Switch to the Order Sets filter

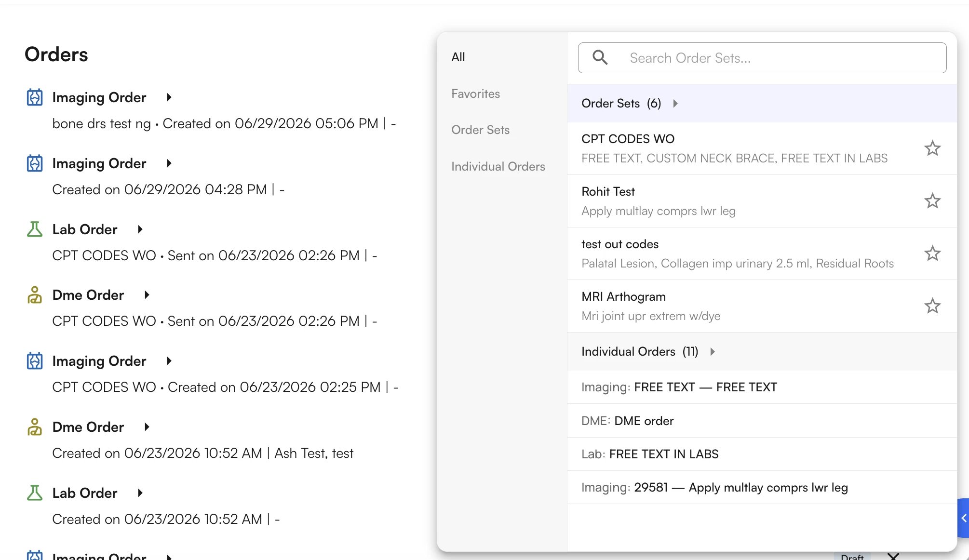tap(480, 130)
